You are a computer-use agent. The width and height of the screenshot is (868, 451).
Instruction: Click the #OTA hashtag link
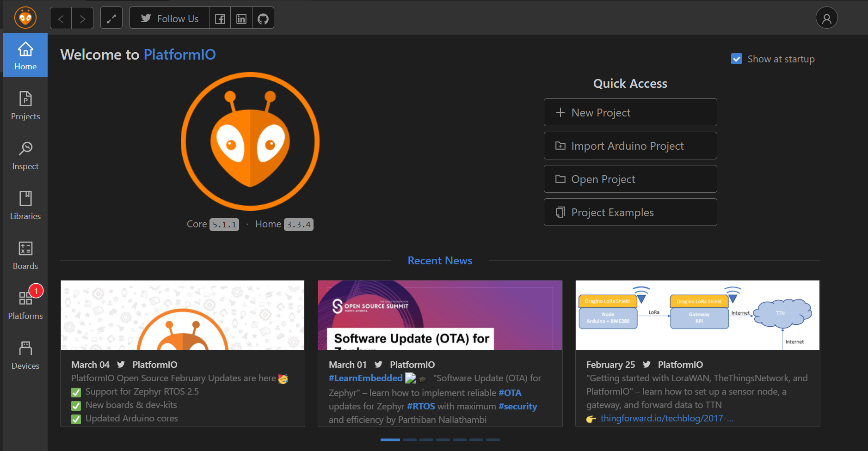510,393
